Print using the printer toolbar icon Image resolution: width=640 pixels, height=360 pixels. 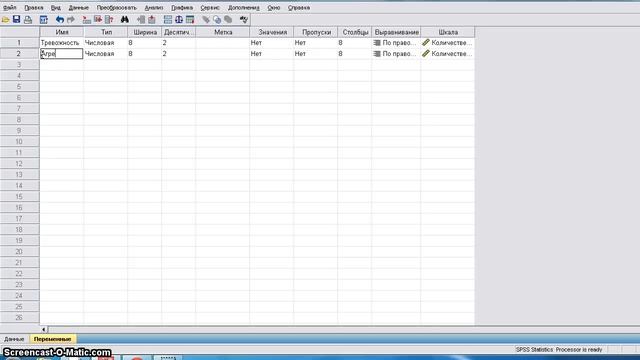click(x=28, y=20)
